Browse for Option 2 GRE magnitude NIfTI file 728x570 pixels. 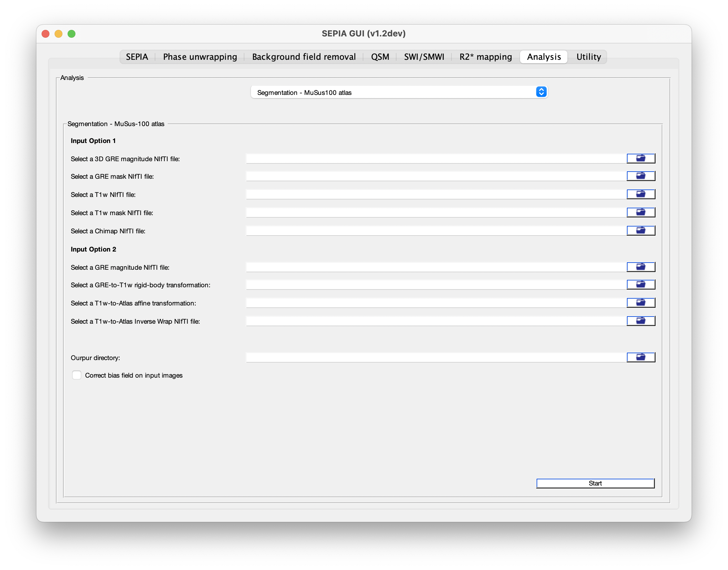(641, 267)
